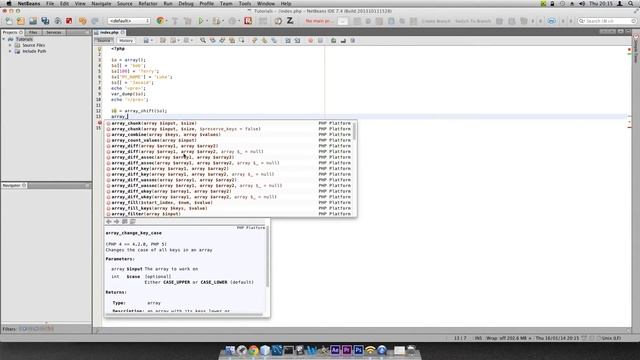Click the Redo toolbar icon
640x360 pixels.
(95, 21)
